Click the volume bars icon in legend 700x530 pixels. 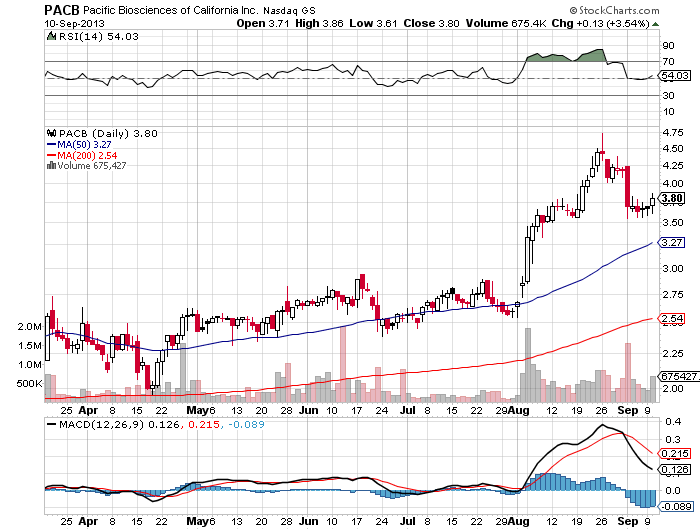51,166
